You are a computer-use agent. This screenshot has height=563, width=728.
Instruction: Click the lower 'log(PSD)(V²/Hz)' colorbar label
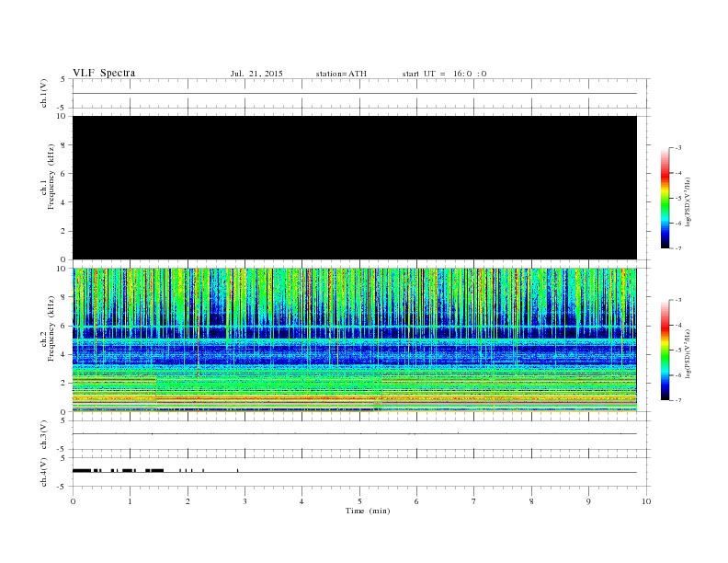(x=688, y=353)
